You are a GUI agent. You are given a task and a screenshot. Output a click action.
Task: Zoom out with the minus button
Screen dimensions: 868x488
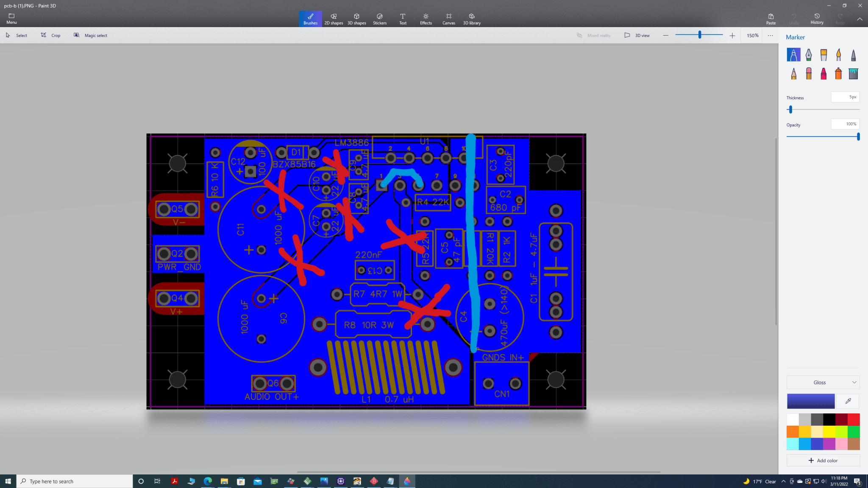pyautogui.click(x=665, y=35)
